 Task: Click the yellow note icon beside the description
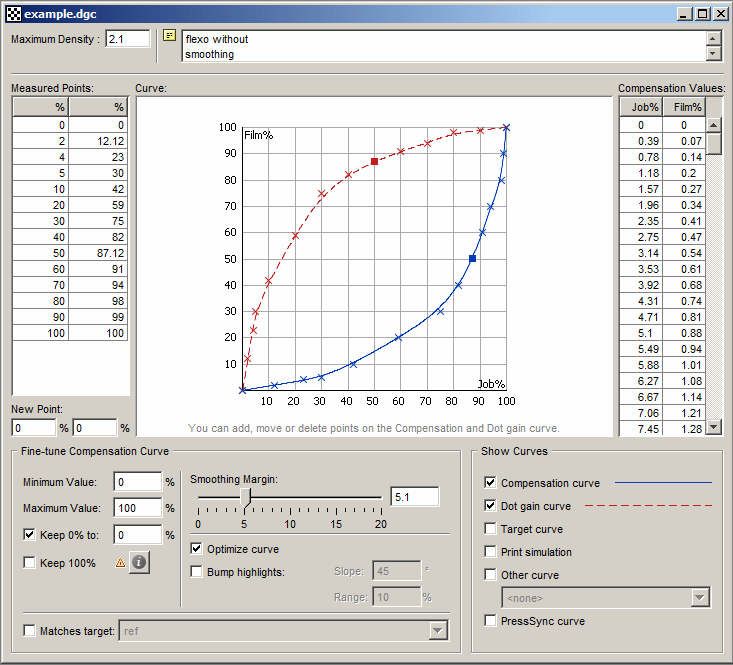point(169,35)
